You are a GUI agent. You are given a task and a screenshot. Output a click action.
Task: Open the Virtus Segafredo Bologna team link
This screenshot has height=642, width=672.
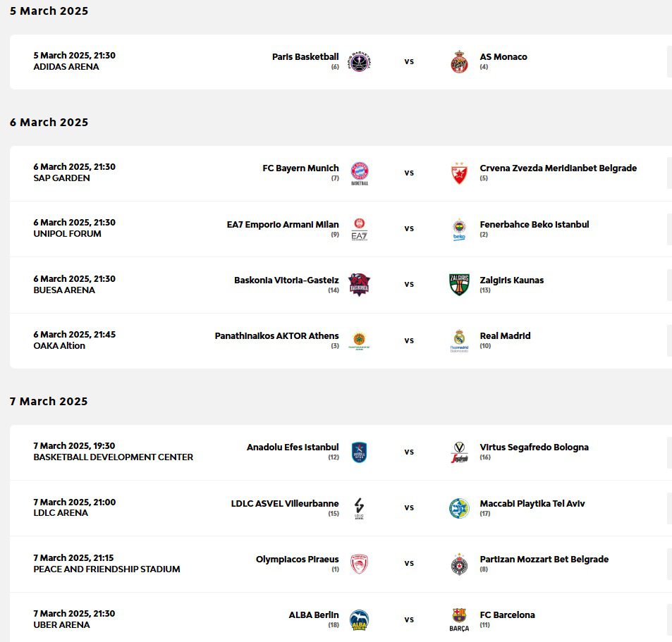click(534, 447)
